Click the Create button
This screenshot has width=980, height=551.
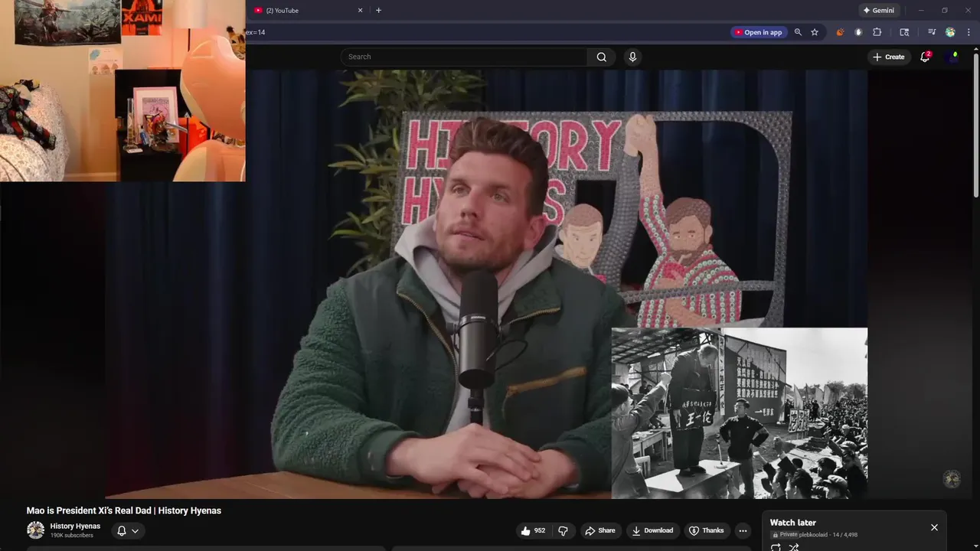[x=889, y=57]
